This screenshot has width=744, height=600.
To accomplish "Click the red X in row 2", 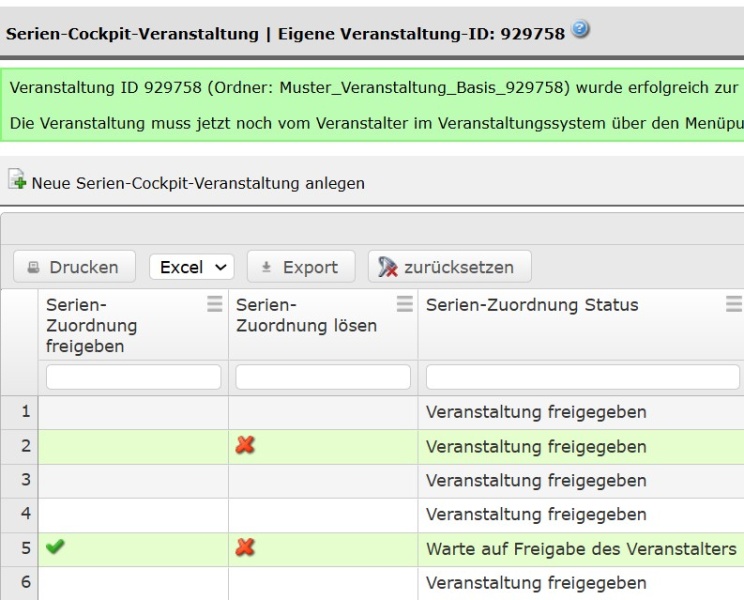I will pyautogui.click(x=245, y=445).
